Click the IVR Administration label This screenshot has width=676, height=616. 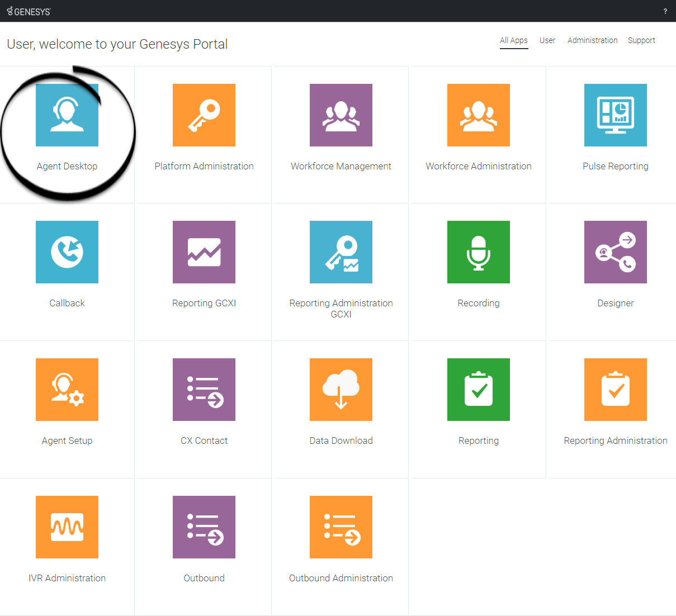point(67,578)
